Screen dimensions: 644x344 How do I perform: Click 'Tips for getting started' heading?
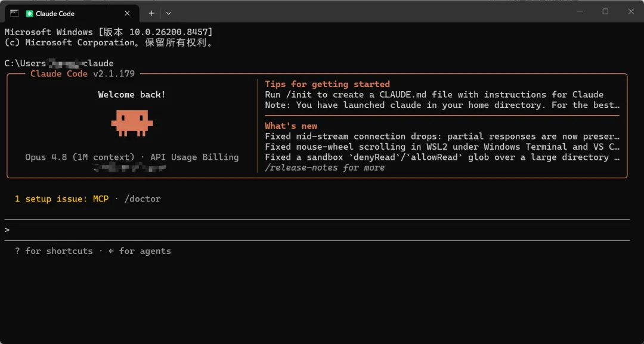[327, 84]
